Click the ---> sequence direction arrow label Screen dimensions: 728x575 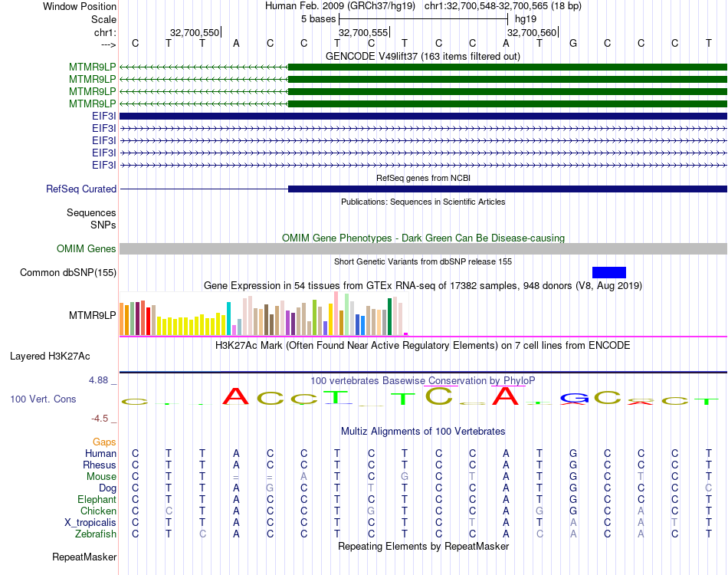tap(108, 44)
